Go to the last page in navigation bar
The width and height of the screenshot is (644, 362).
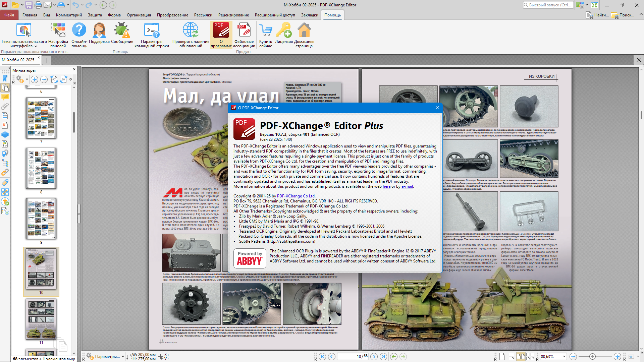tap(383, 357)
